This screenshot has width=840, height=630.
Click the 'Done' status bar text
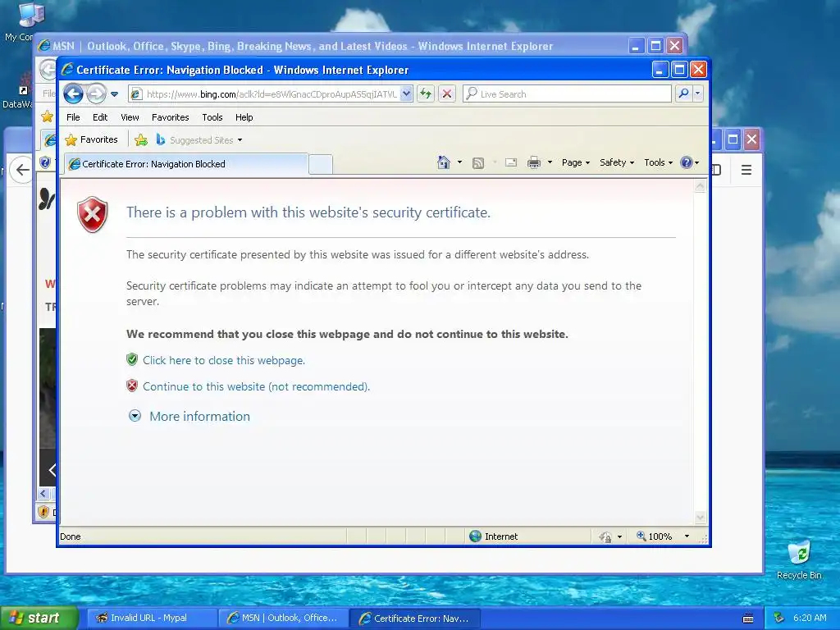click(x=71, y=536)
